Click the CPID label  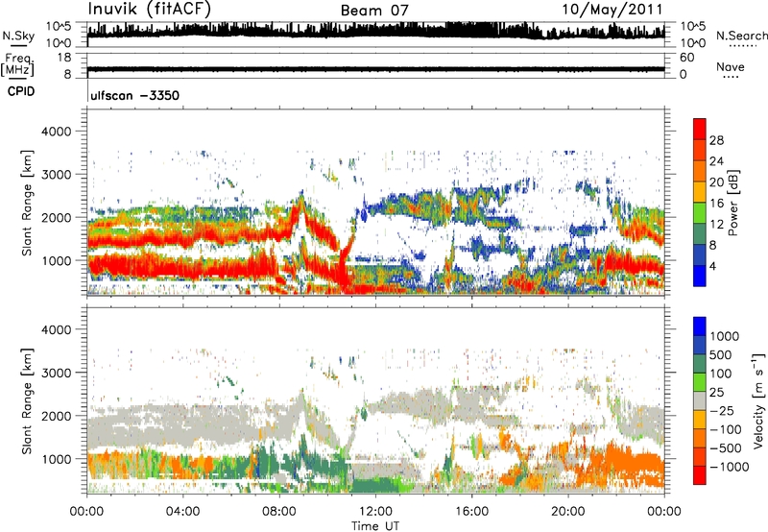click(x=21, y=91)
